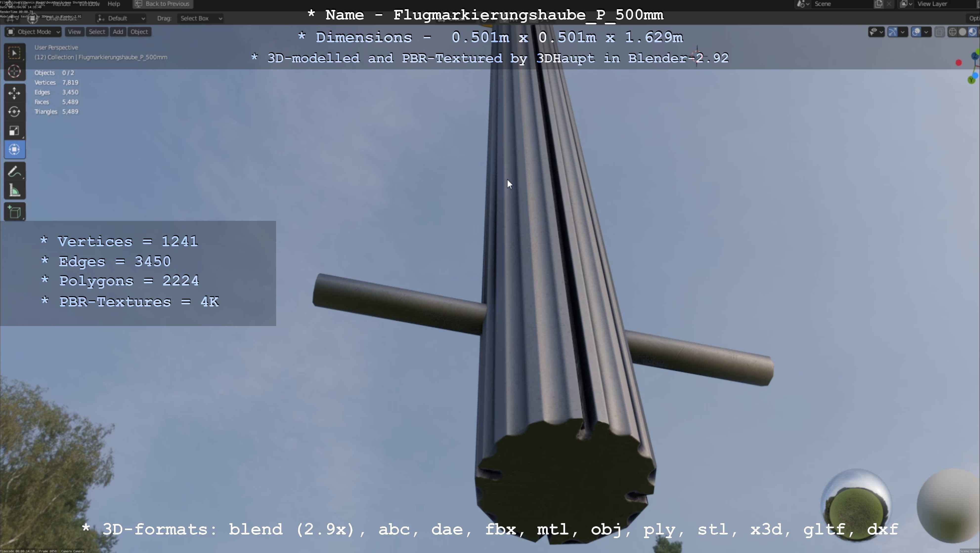Click the Objects 0/2 statistic

(x=54, y=73)
